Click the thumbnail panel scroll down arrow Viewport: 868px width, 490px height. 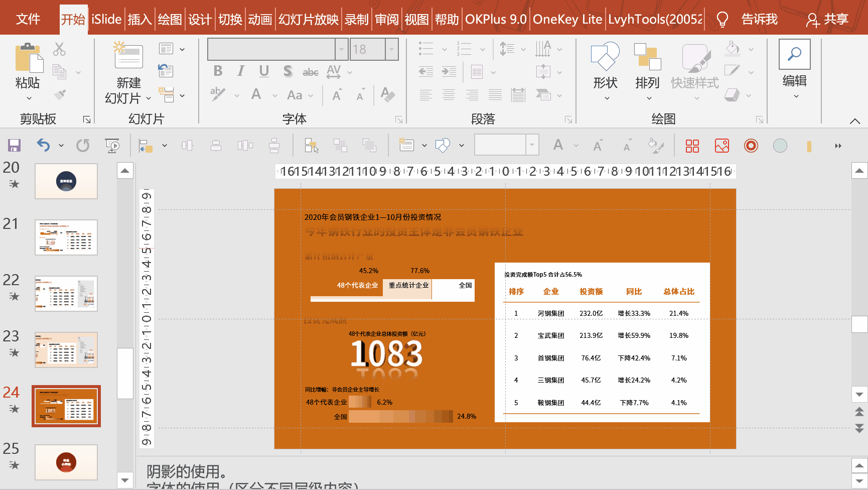point(125,480)
